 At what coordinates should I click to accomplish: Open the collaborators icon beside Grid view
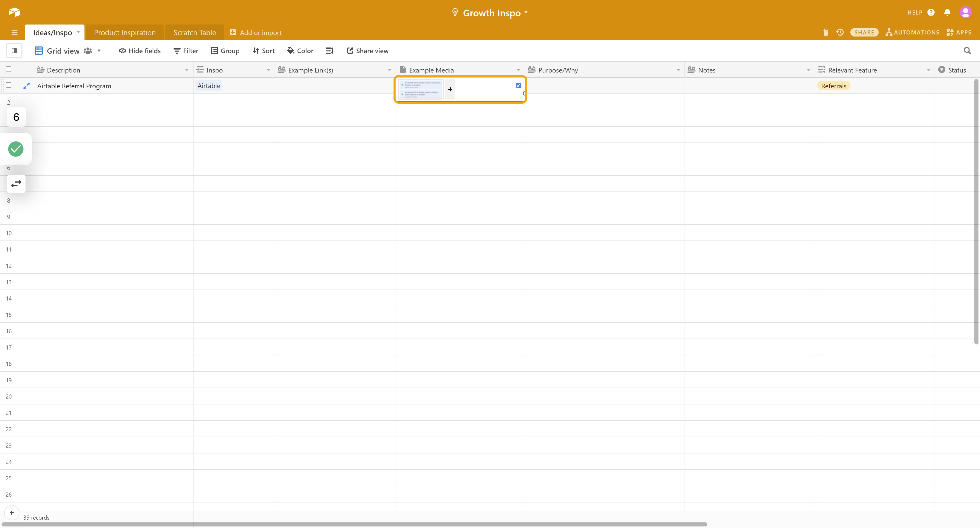click(x=88, y=51)
